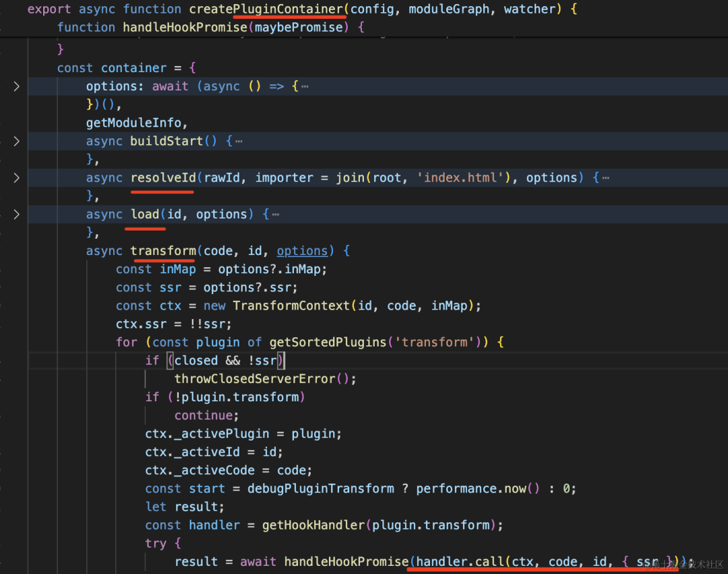Click ctx._activeCode assignment line

pyautogui.click(x=229, y=470)
